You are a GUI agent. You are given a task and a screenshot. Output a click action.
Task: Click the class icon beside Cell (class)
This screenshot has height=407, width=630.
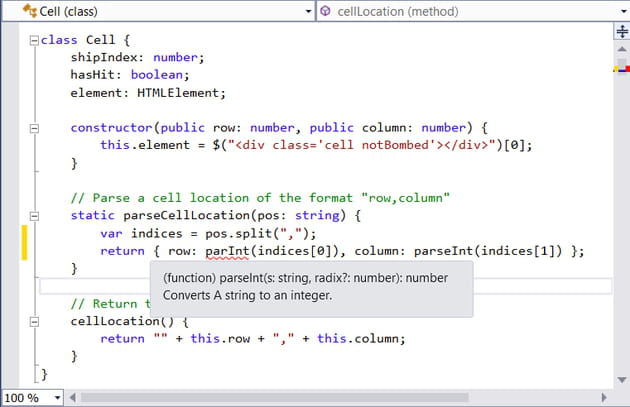(29, 11)
